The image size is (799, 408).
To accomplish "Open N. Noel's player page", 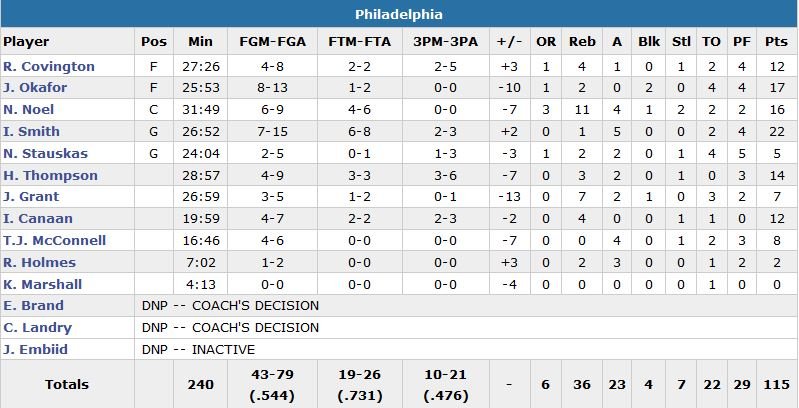I will point(29,110).
